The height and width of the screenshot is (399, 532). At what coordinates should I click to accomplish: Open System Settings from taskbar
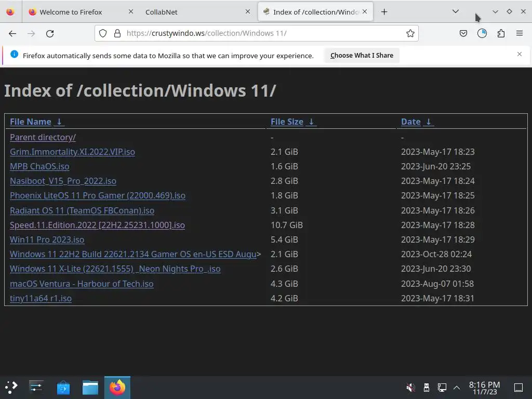pos(36,387)
